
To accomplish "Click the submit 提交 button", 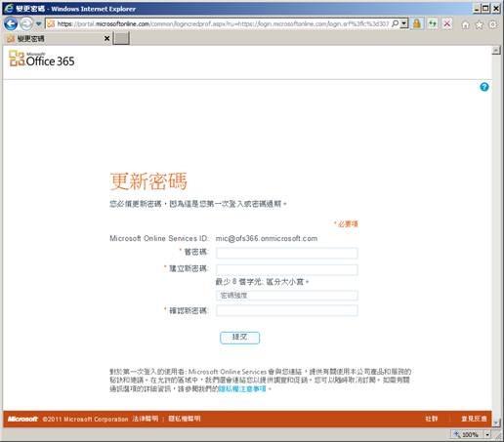I will pos(239,338).
